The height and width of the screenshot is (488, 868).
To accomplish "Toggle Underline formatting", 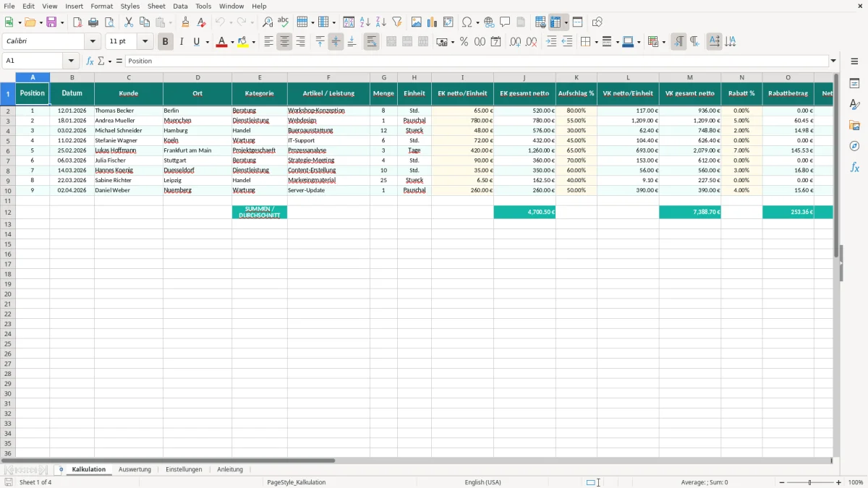I will (197, 42).
